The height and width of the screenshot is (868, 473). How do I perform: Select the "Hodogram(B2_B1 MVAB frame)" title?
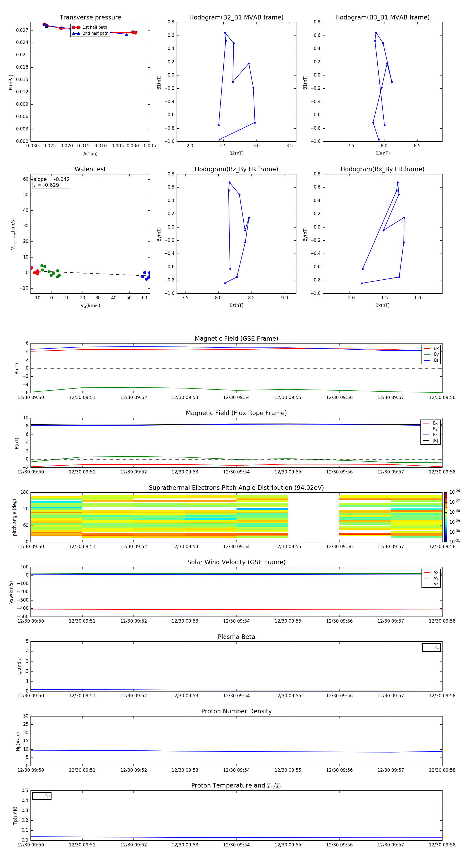236,18
